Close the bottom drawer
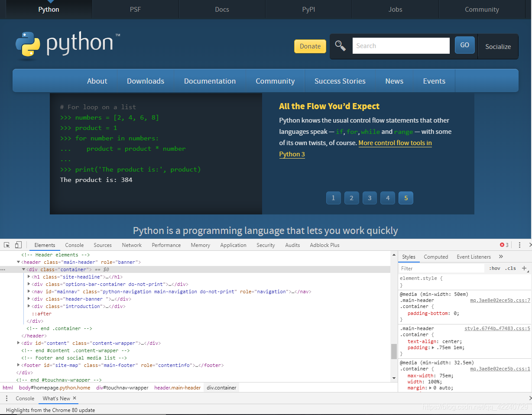Image resolution: width=532 pixels, height=415 pixels. [x=529, y=398]
